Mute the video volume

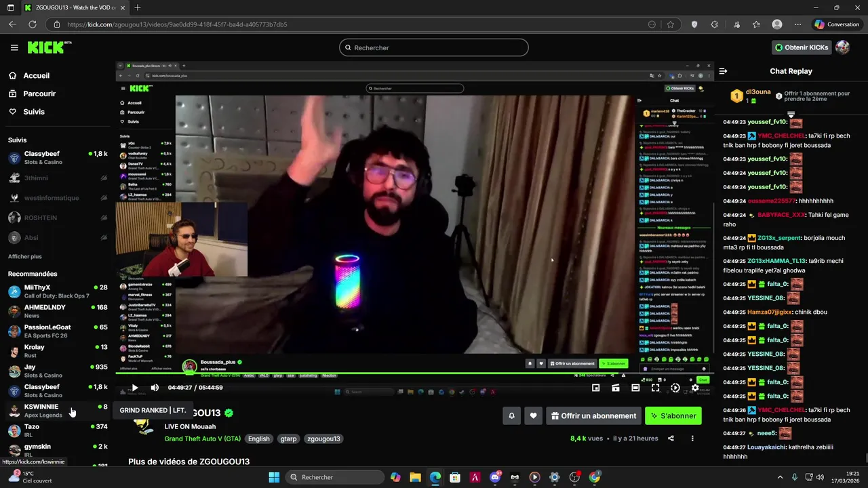tap(155, 388)
